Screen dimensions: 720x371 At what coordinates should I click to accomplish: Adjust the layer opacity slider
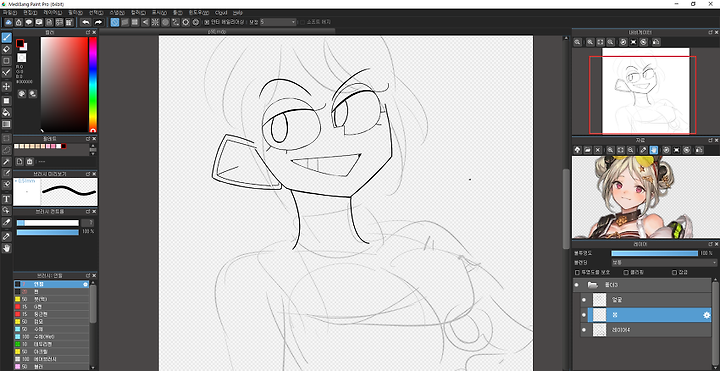pos(654,253)
